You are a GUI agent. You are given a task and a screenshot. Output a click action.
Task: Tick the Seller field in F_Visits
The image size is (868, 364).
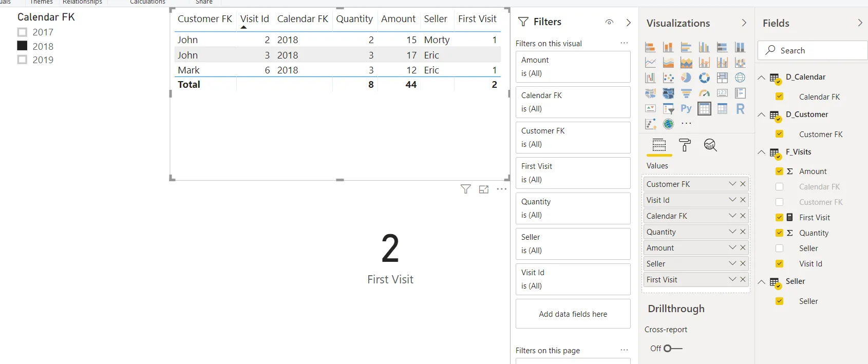pos(779,248)
